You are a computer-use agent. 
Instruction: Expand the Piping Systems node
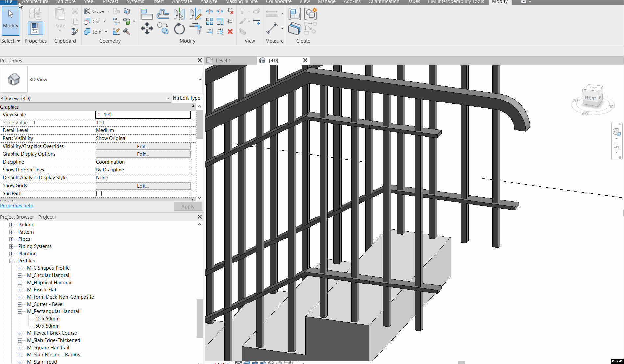(12, 246)
